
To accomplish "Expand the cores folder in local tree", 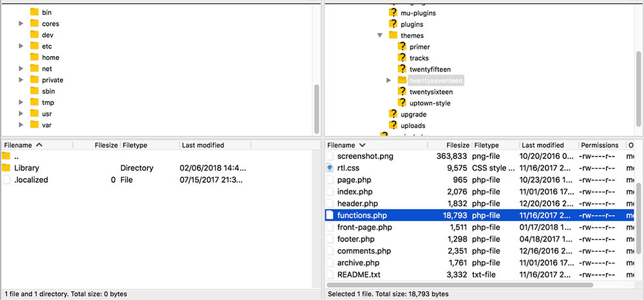I will [x=21, y=24].
